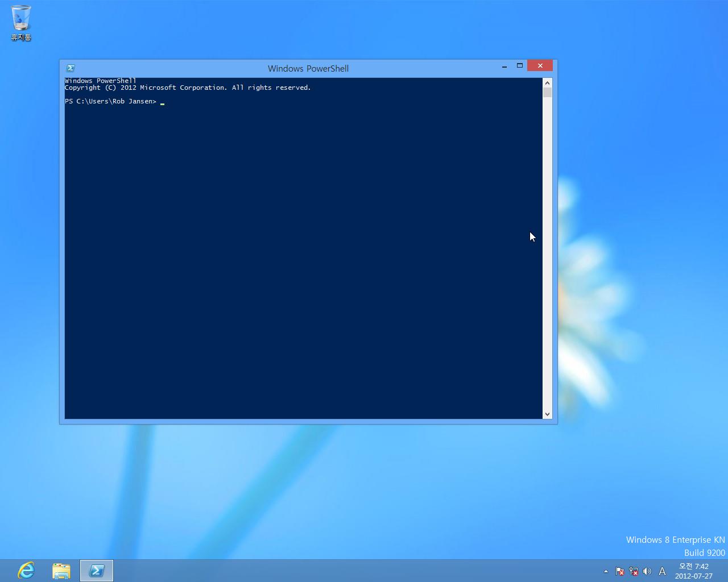The width and height of the screenshot is (728, 582).
Task: Open the clock showing 7:42
Action: (x=693, y=566)
